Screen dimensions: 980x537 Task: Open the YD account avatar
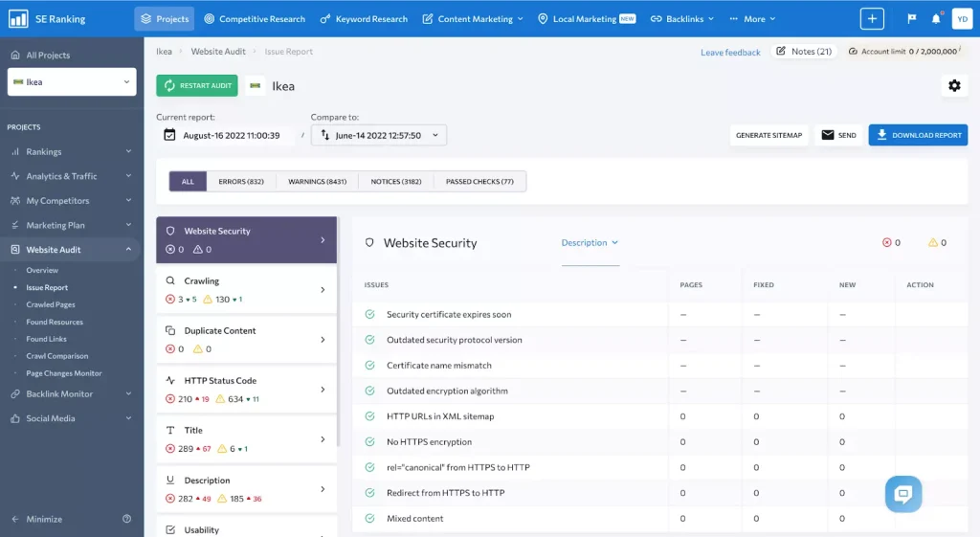pos(963,19)
